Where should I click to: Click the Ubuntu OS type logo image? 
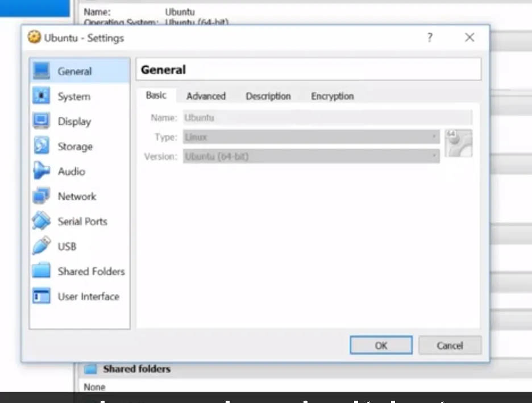(459, 143)
